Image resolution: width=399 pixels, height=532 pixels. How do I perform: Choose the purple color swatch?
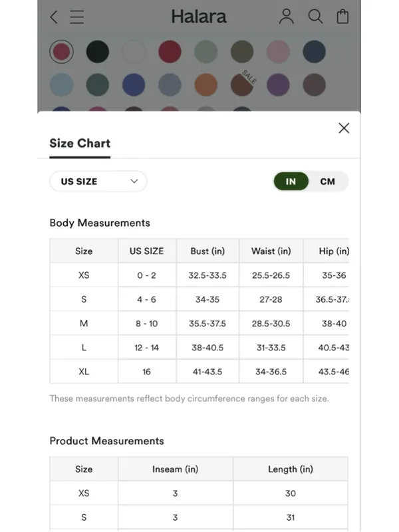pos(278,84)
